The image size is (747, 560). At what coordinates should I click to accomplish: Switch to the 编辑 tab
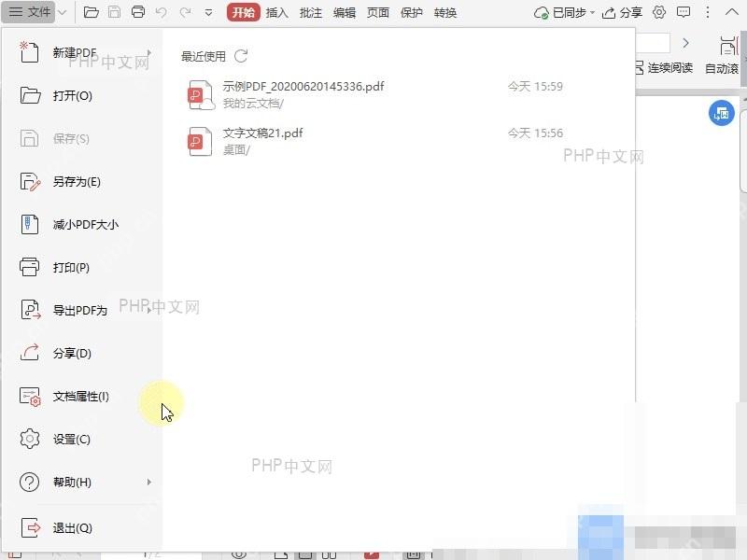345,13
